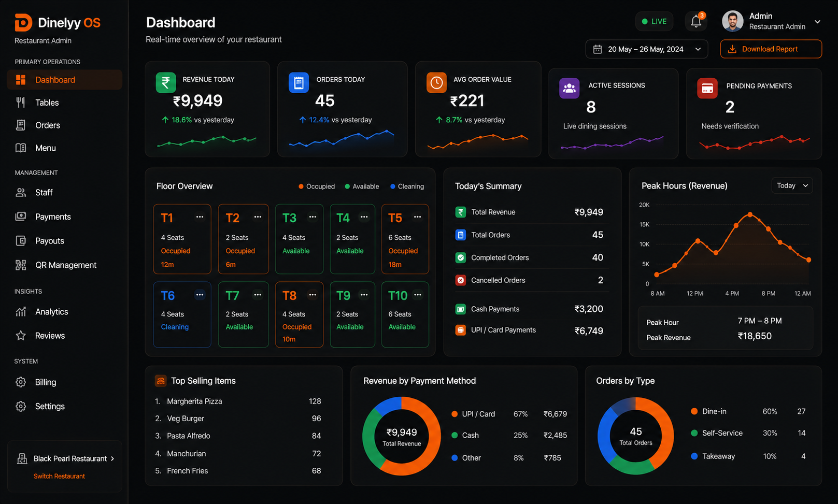
Task: Expand the Black Pearl Restaurant chevron
Action: (x=112, y=458)
